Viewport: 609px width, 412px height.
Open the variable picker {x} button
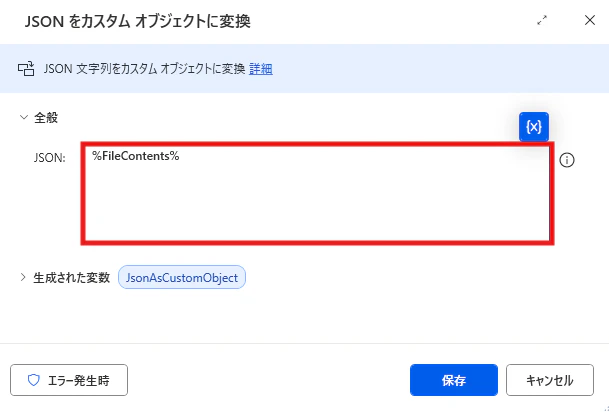click(x=534, y=127)
